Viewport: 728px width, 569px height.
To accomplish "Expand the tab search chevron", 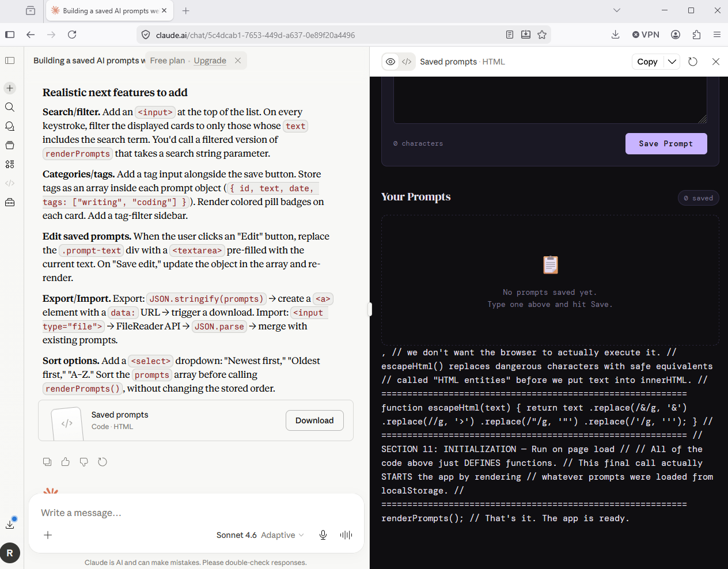I will pos(617,10).
